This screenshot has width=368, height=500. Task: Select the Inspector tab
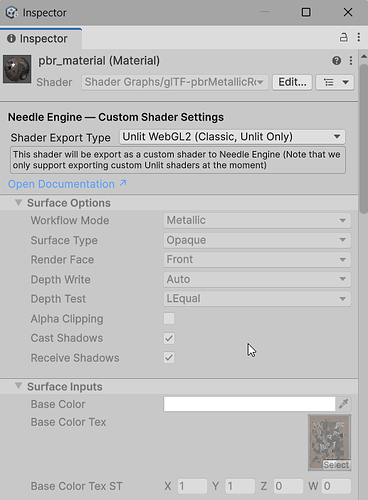pos(41,38)
